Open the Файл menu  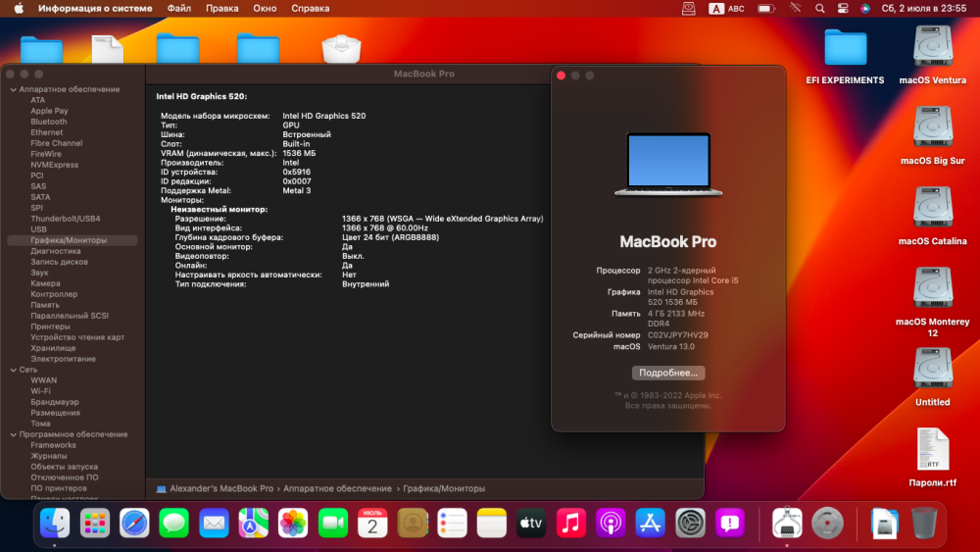178,9
